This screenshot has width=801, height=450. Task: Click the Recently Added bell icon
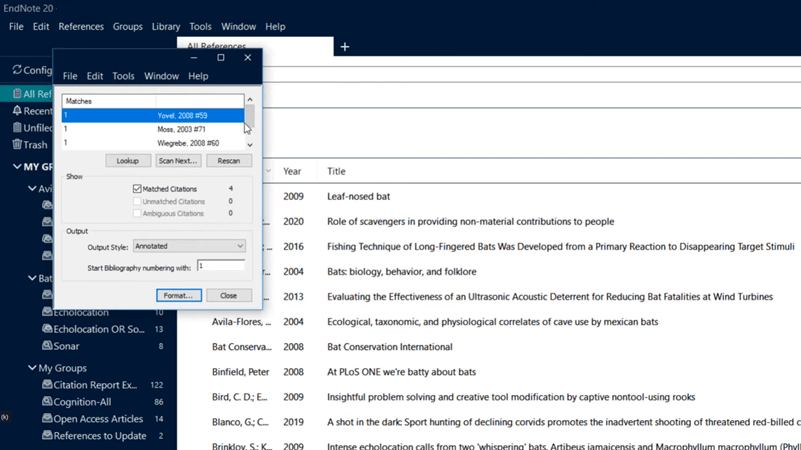tap(17, 110)
